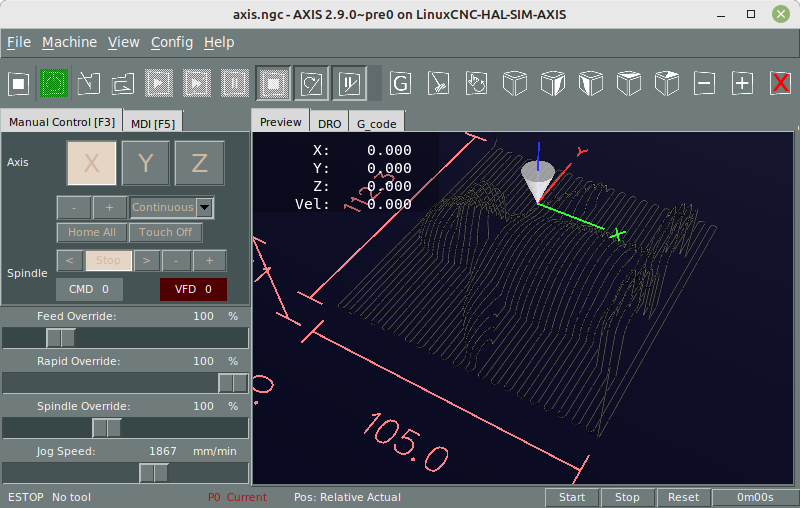Open the Machine menu
The image size is (800, 508).
pos(69,42)
